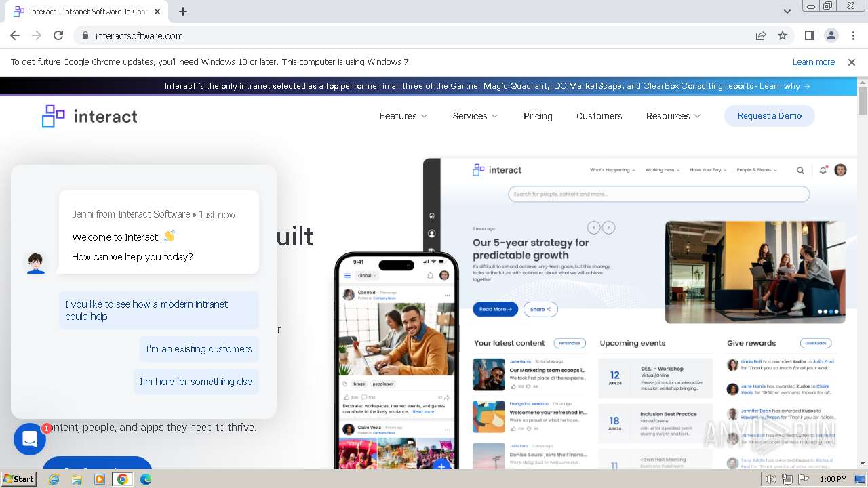Click the intranet search for people field
The height and width of the screenshot is (488, 868).
659,195
